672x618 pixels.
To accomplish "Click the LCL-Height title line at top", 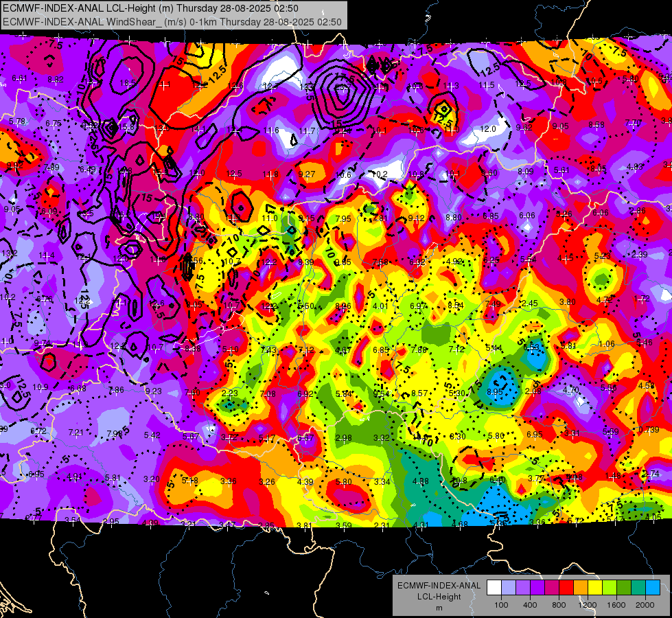I will pos(150,8).
